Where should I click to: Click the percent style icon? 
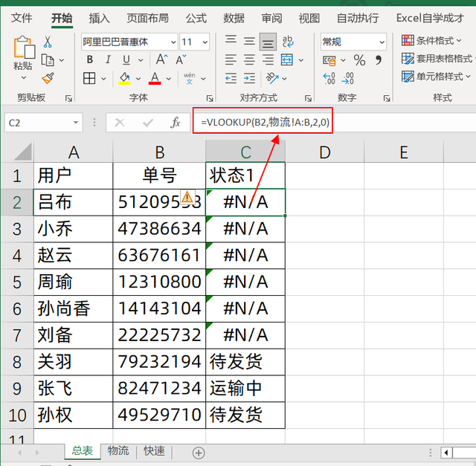point(359,60)
